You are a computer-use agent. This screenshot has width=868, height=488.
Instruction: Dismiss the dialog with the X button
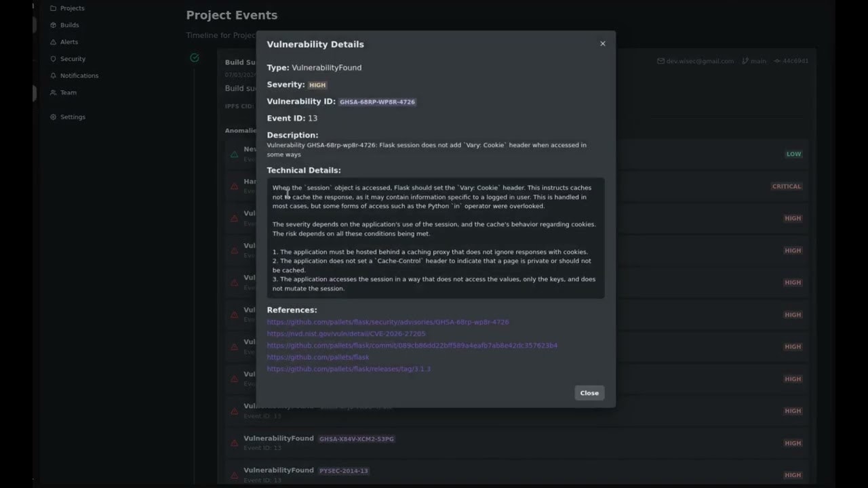(x=602, y=43)
